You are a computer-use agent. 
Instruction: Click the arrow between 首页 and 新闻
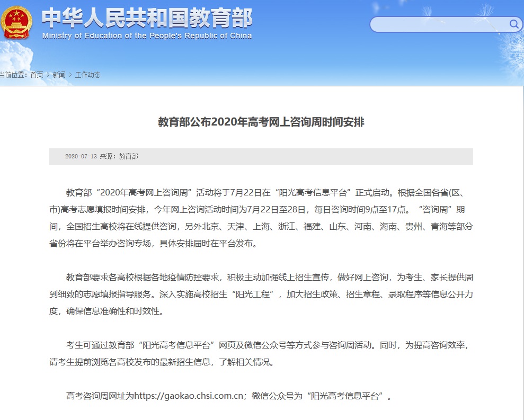pos(48,75)
